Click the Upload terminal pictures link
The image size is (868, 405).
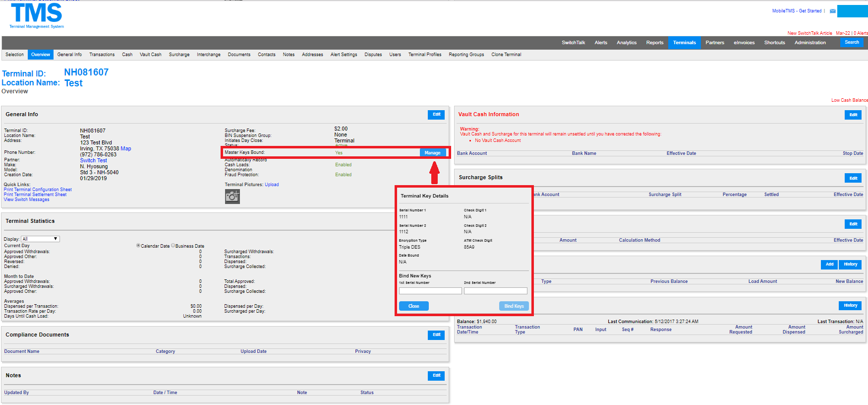point(272,185)
